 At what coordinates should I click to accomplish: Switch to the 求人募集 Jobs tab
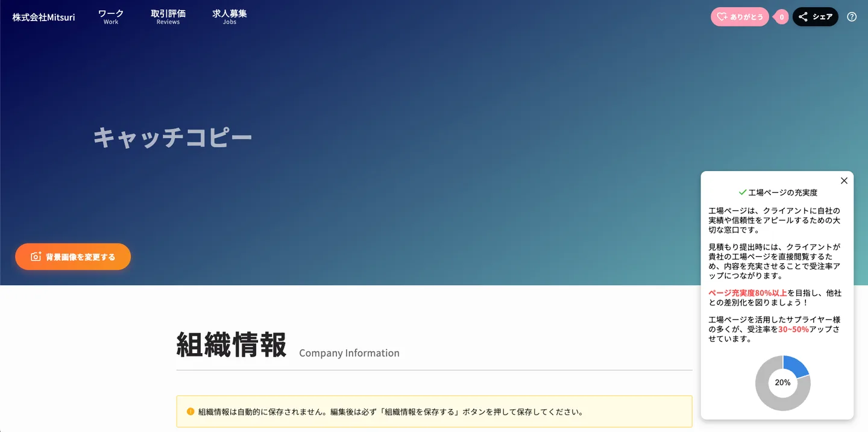(x=230, y=17)
